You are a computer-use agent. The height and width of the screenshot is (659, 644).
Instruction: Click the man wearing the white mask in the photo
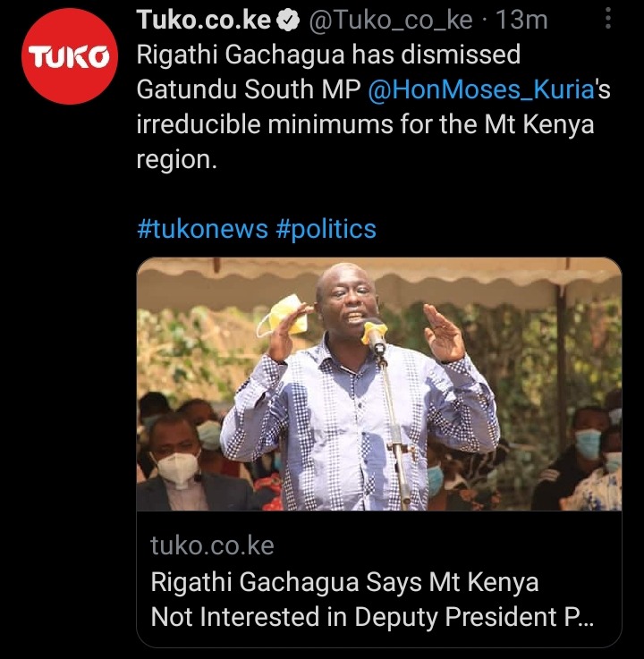(x=179, y=460)
